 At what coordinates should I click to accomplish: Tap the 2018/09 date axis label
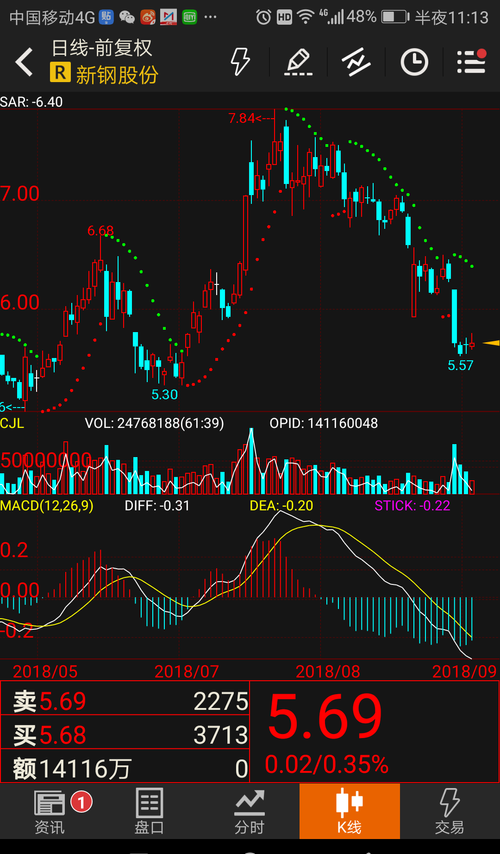465,671
